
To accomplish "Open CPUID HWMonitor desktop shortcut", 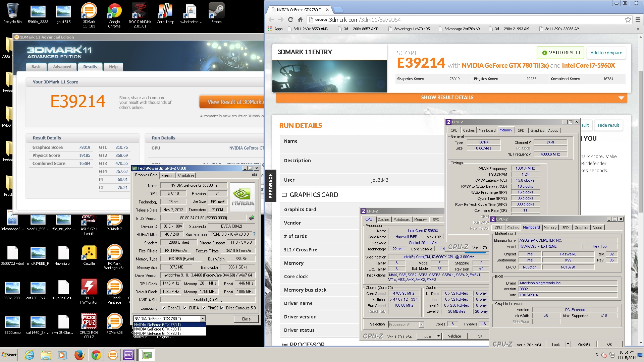I will click(x=89, y=292).
